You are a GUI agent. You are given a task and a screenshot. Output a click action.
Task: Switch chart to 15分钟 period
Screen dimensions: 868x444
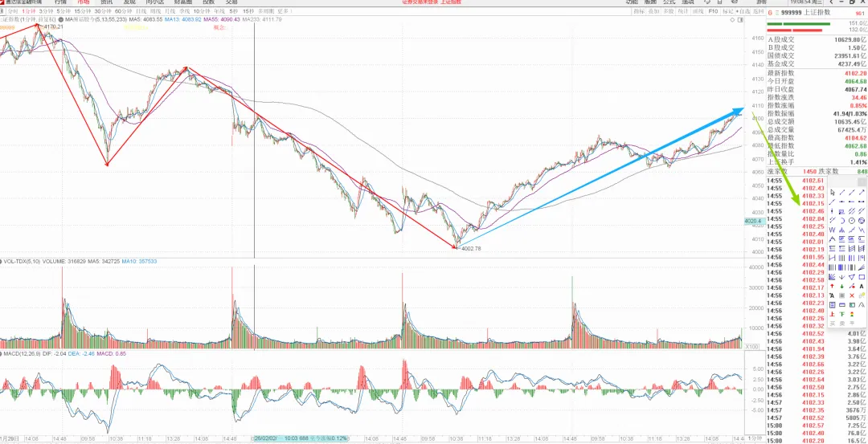coord(82,10)
